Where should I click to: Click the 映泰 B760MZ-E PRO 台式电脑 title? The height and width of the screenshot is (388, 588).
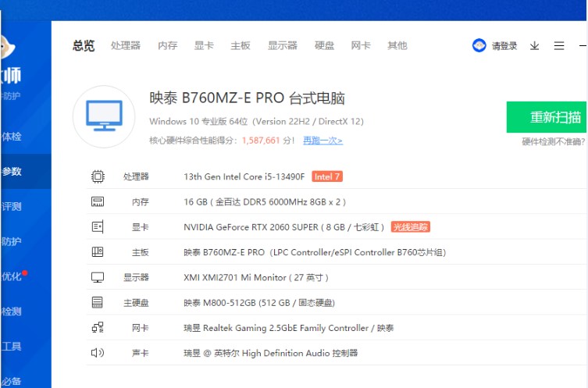[x=247, y=98]
